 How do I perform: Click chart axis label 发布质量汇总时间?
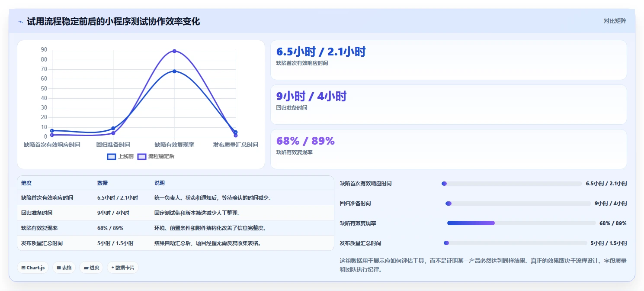click(235, 145)
